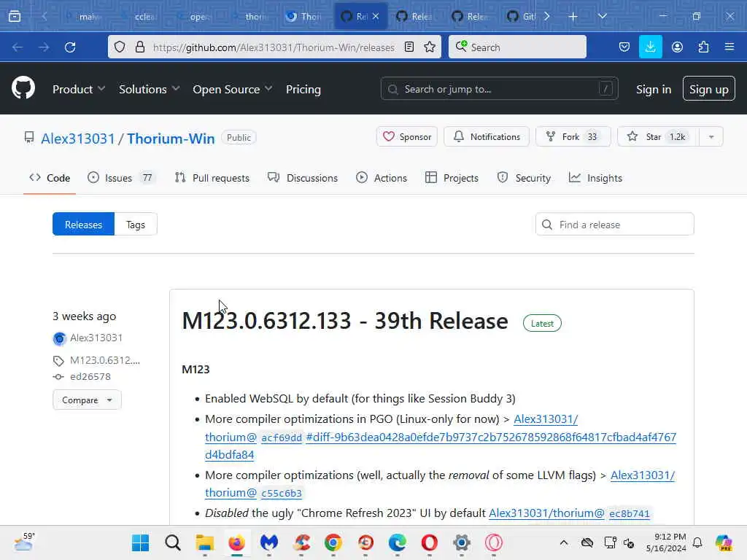The height and width of the screenshot is (560, 747).
Task: Expand star lists dropdown arrow
Action: click(x=711, y=136)
